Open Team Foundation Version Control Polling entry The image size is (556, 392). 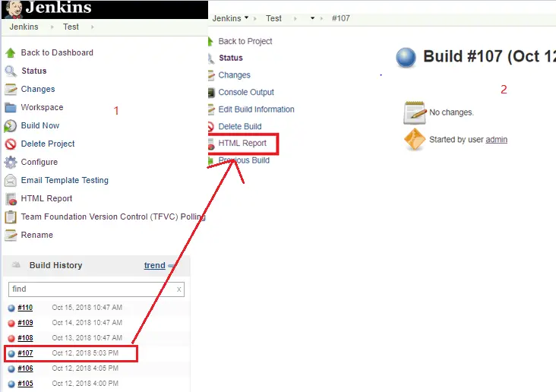point(113,217)
